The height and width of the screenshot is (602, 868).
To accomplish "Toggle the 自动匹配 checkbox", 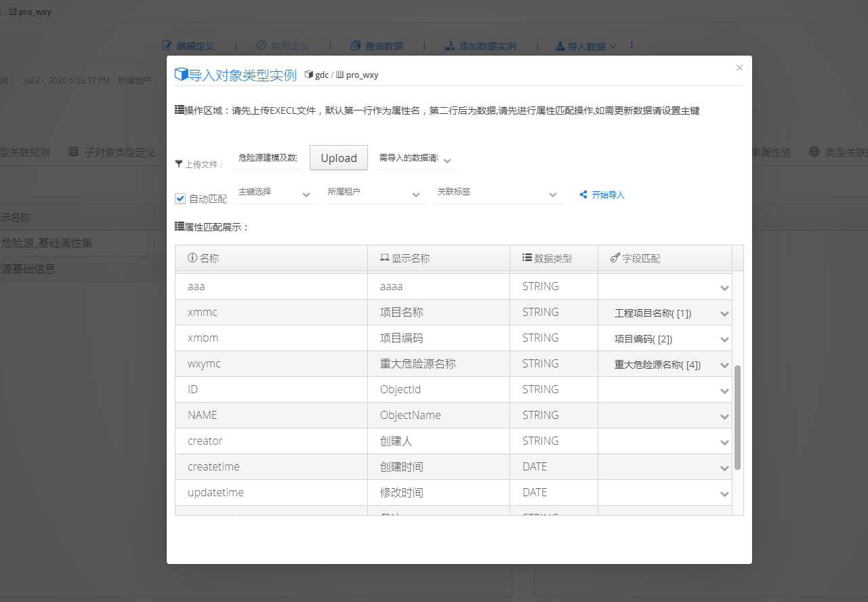I will click(180, 199).
